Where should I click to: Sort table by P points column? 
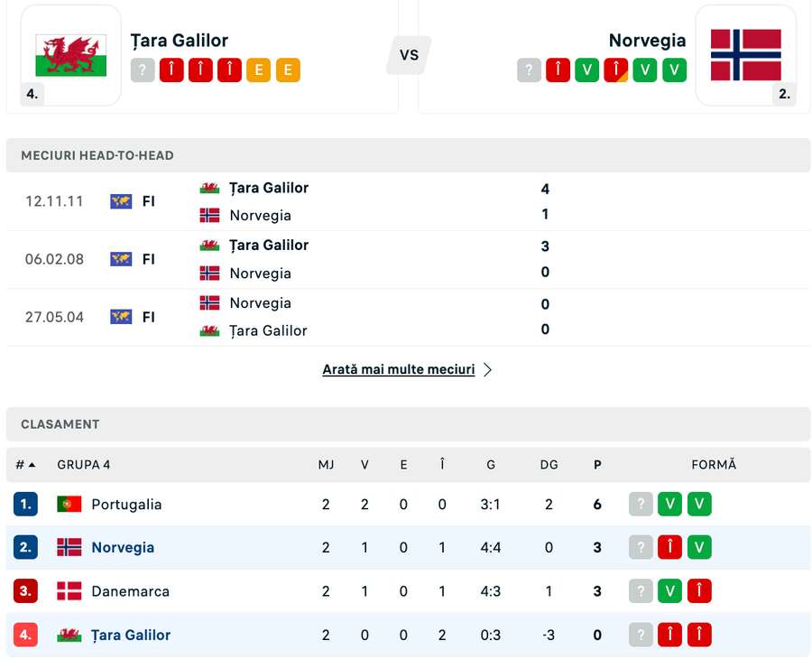[597, 465]
